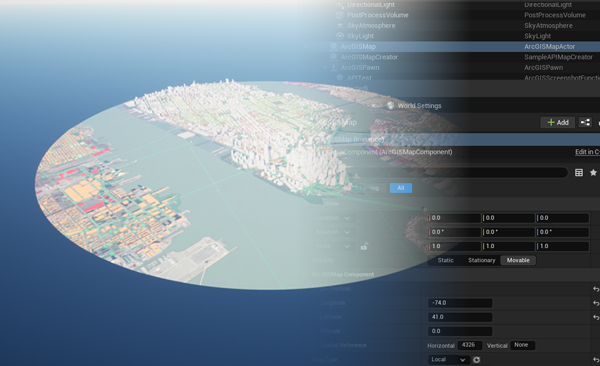The width and height of the screenshot is (600, 366).
Task: Reset Map Type with its revert arrow
Action: 596,360
